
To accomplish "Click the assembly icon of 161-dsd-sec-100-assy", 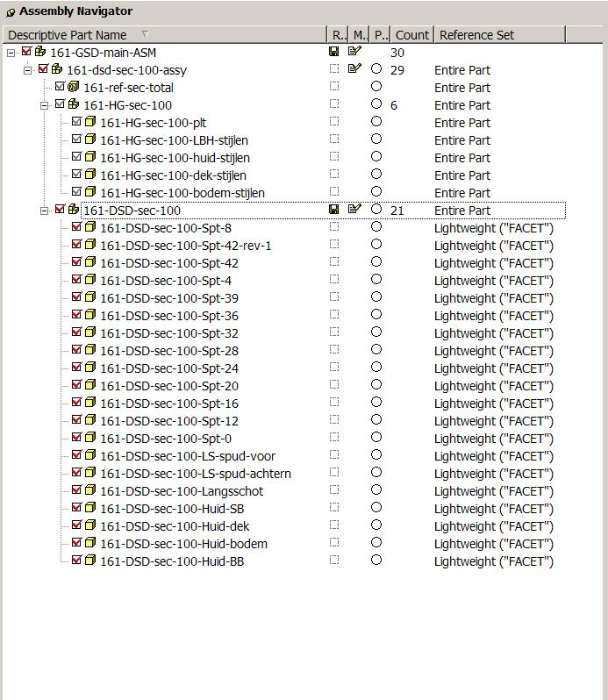I will (x=57, y=68).
